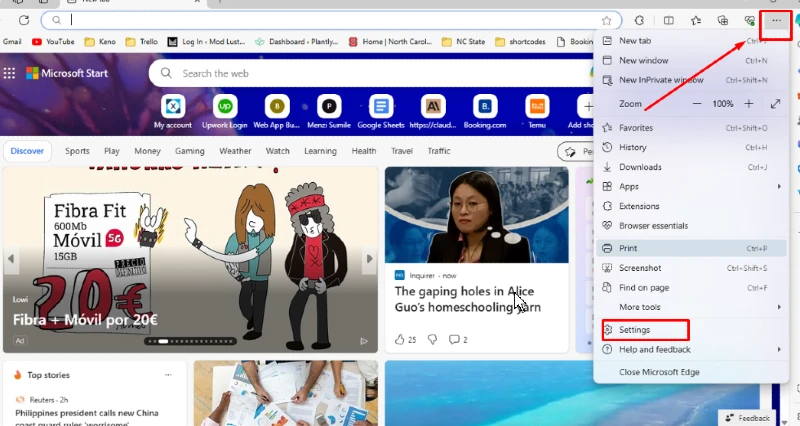The image size is (800, 426).
Task: Open the split screen toolbar icon
Action: click(668, 20)
